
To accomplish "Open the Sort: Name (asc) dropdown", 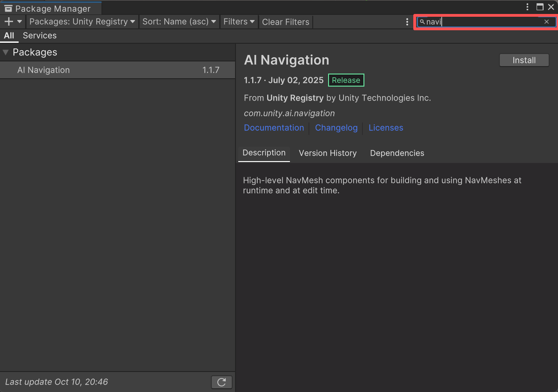I will coord(179,22).
